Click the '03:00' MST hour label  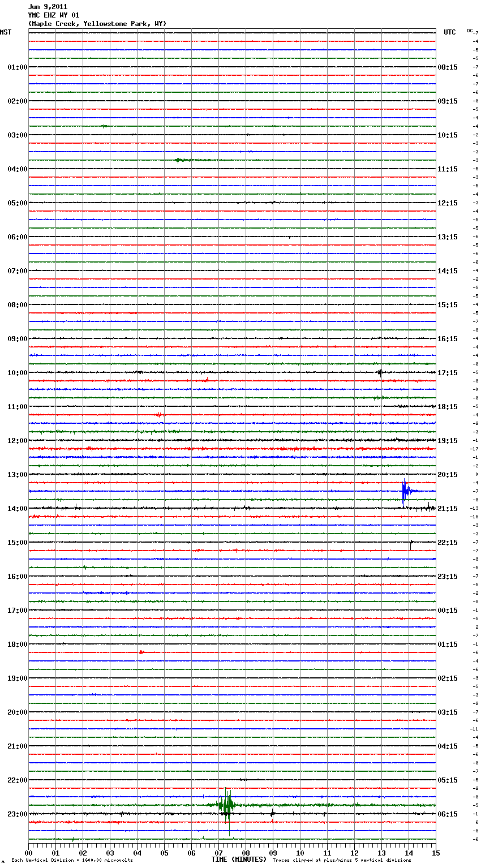pyautogui.click(x=18, y=135)
